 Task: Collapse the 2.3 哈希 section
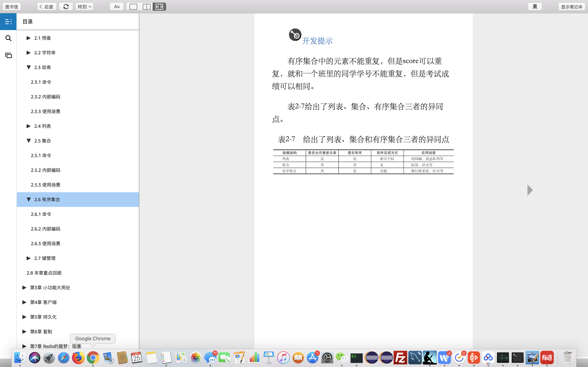28,67
